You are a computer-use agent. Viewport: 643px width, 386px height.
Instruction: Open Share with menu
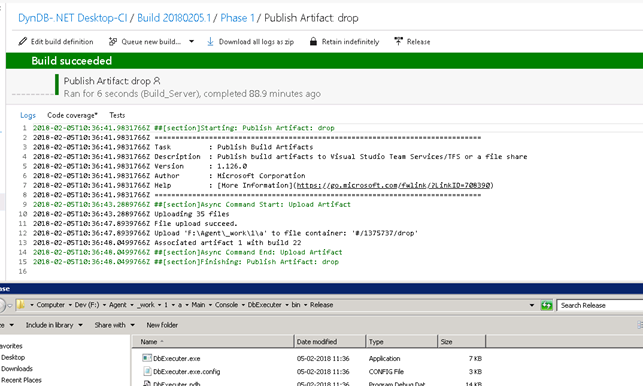click(114, 325)
